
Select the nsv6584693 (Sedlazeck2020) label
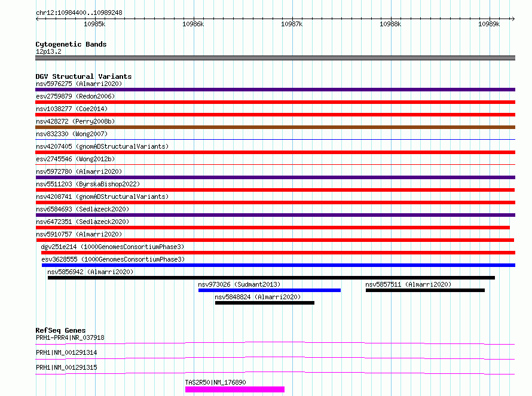click(82, 209)
